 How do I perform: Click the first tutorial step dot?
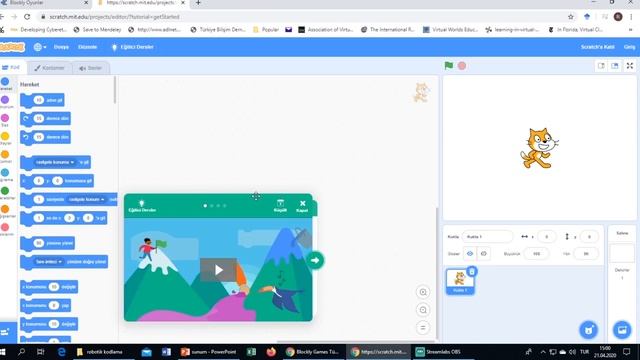[x=205, y=206]
